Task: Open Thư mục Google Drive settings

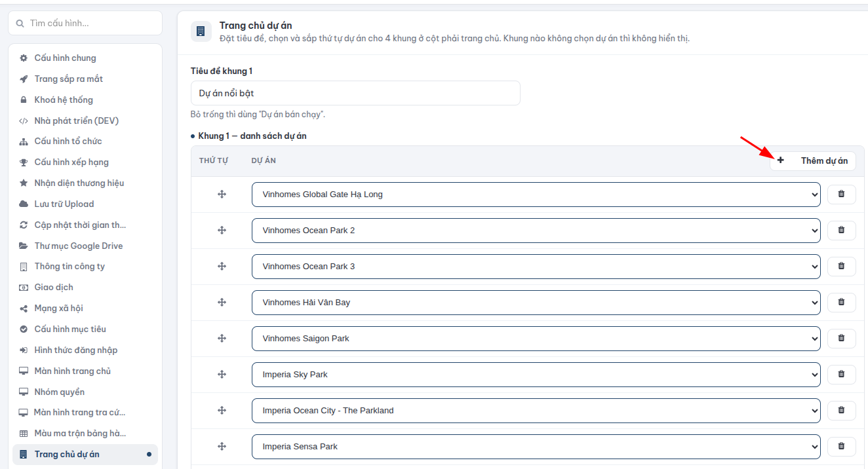Action: [85, 246]
